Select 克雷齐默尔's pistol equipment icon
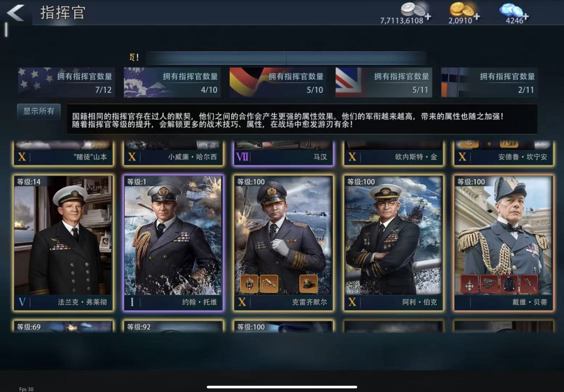This screenshot has height=392, width=564. (x=269, y=283)
